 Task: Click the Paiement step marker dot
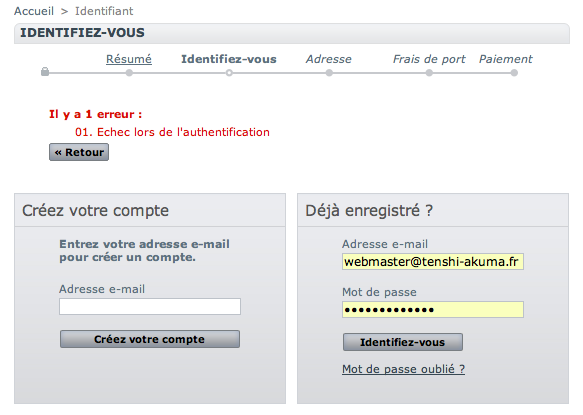point(514,73)
